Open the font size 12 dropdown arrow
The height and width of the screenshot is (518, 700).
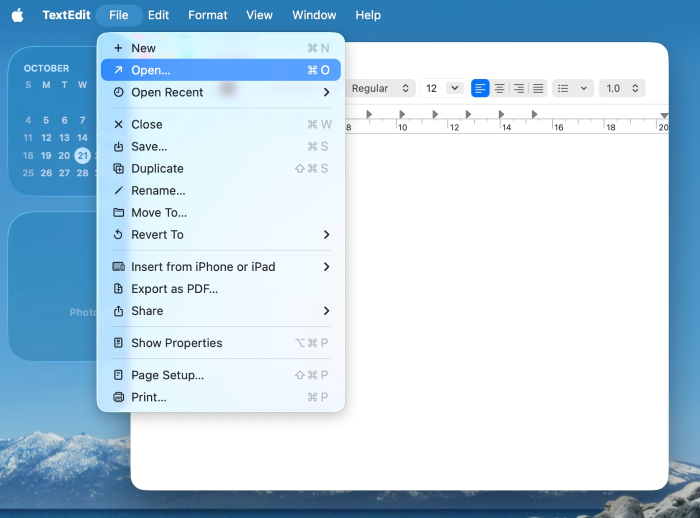[x=454, y=88]
